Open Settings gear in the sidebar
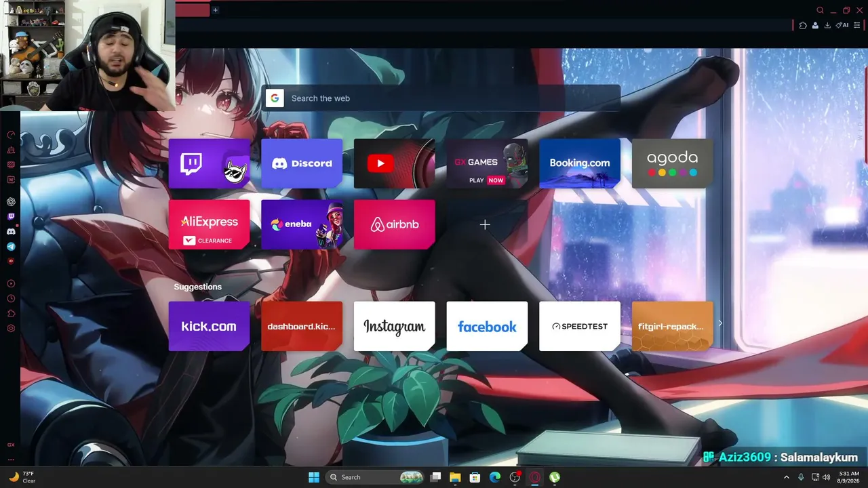Screen dimensions: 868x488 (11, 329)
